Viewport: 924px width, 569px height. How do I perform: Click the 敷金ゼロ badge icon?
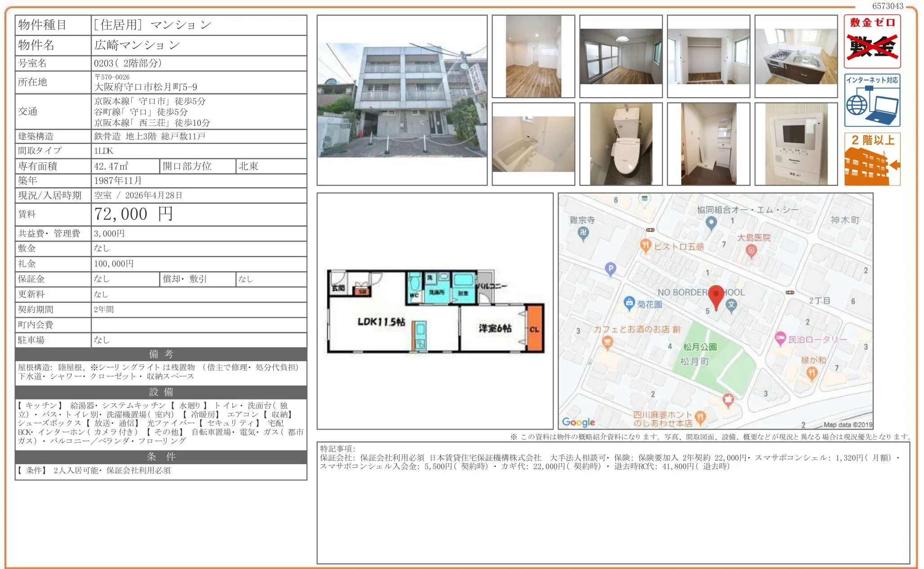click(872, 41)
